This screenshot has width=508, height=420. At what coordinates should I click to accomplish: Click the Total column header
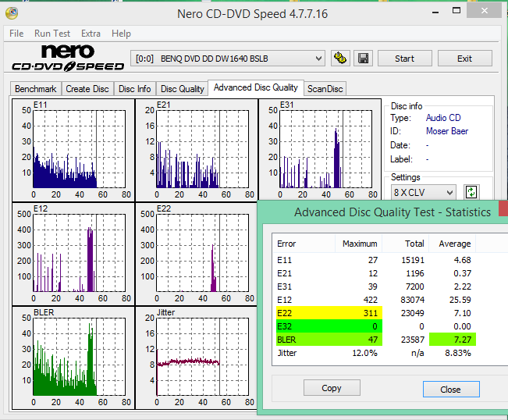pyautogui.click(x=406, y=244)
